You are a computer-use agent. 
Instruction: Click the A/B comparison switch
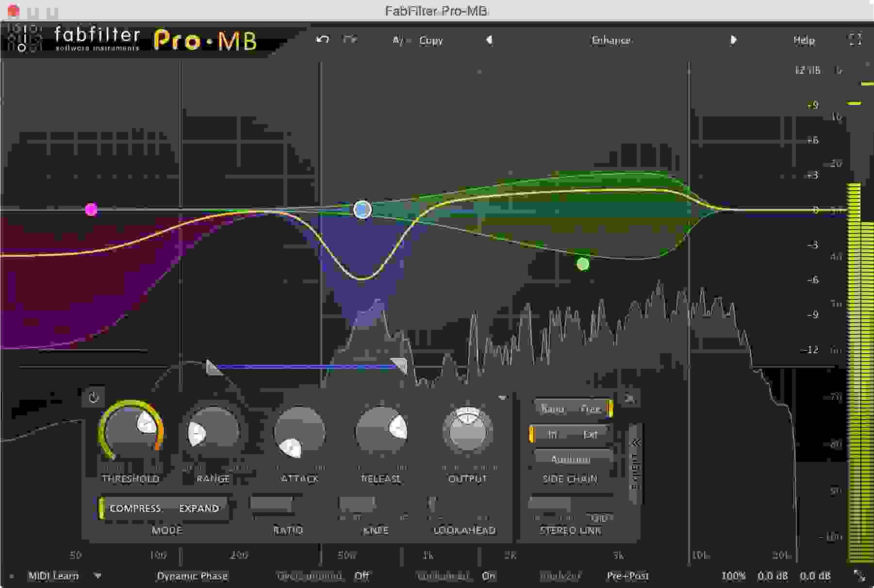point(399,40)
